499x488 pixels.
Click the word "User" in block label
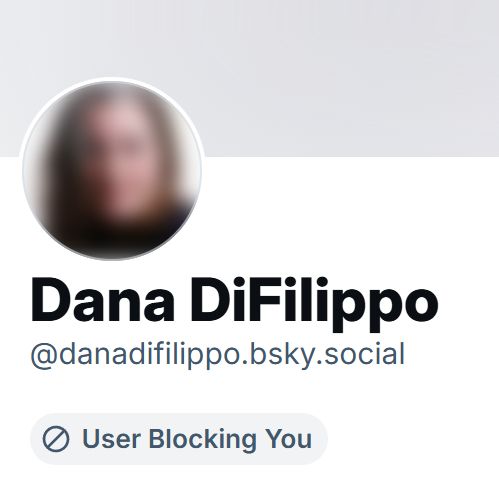coord(111,439)
